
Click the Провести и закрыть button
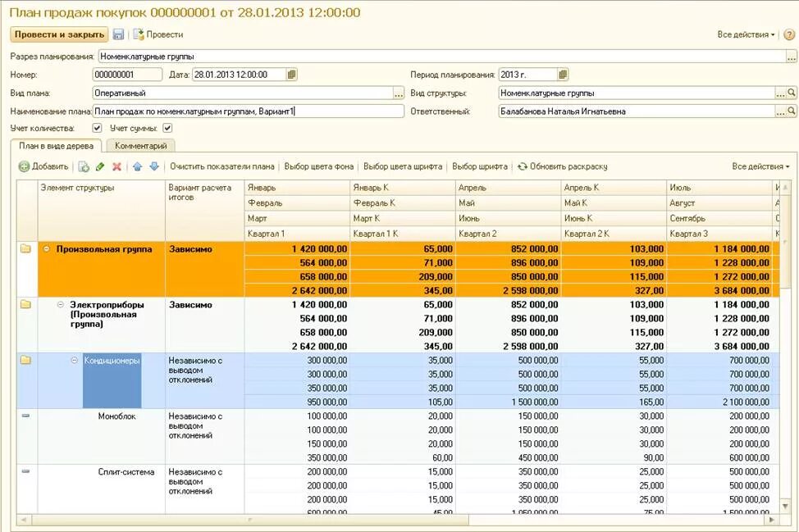pyautogui.click(x=59, y=34)
